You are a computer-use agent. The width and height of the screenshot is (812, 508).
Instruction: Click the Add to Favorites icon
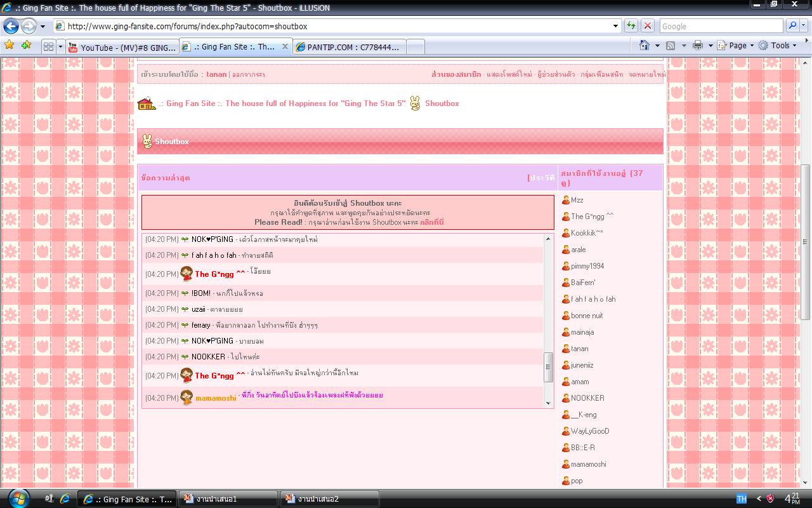(x=26, y=45)
